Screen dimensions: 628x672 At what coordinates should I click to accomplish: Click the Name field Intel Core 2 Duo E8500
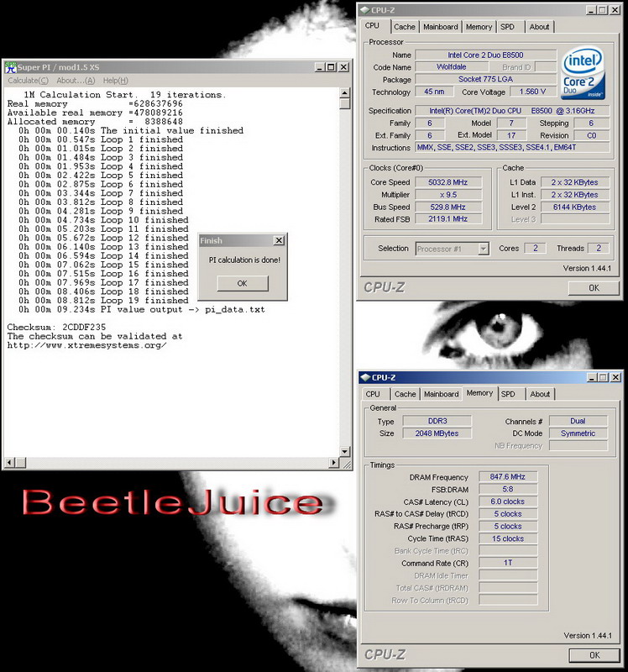486,55
